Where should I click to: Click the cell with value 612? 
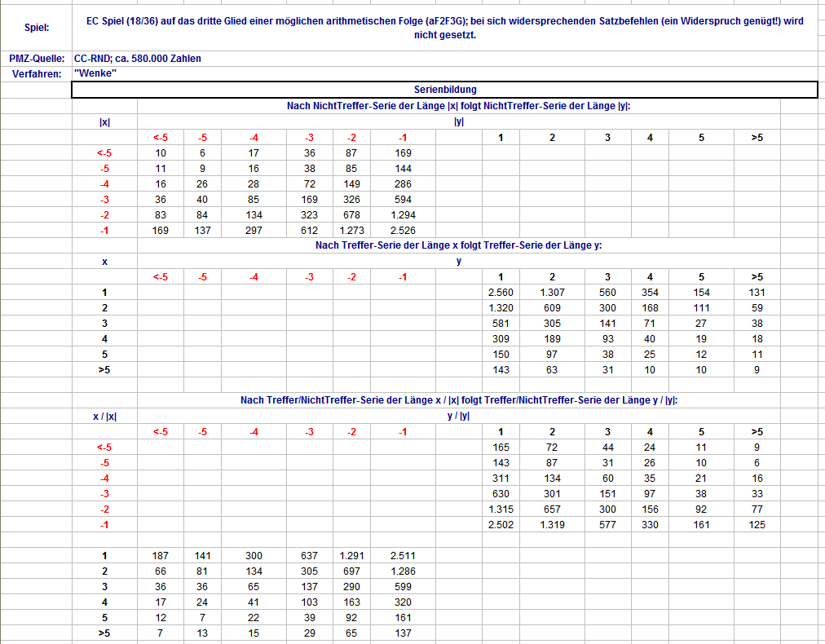[x=310, y=231]
